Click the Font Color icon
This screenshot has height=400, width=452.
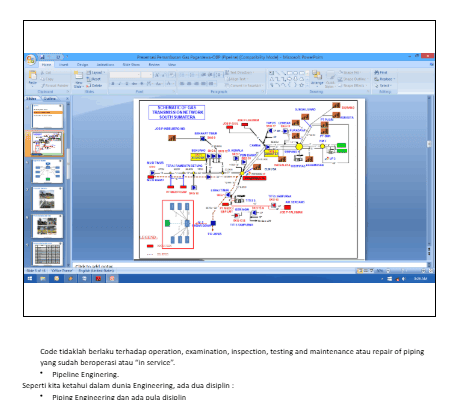[x=169, y=83]
